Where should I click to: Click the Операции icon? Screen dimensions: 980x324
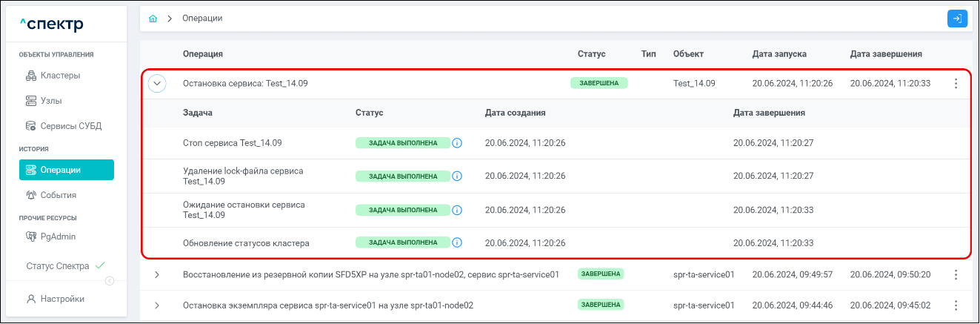coord(31,170)
